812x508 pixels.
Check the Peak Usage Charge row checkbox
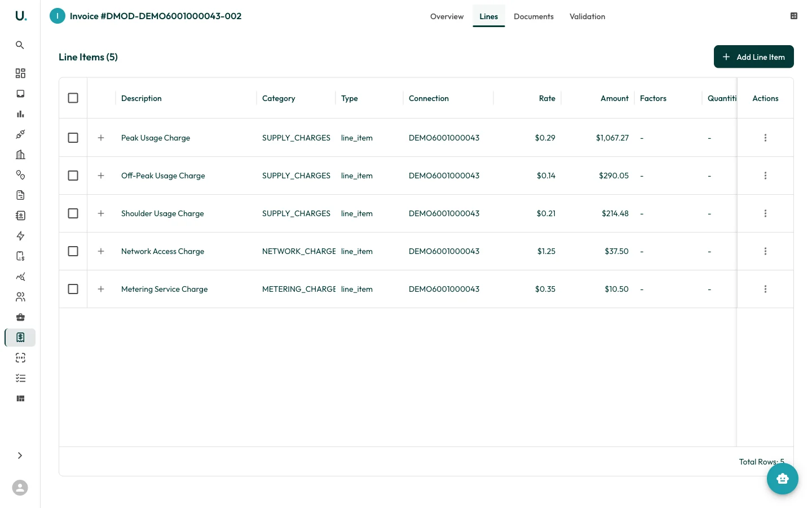73,138
